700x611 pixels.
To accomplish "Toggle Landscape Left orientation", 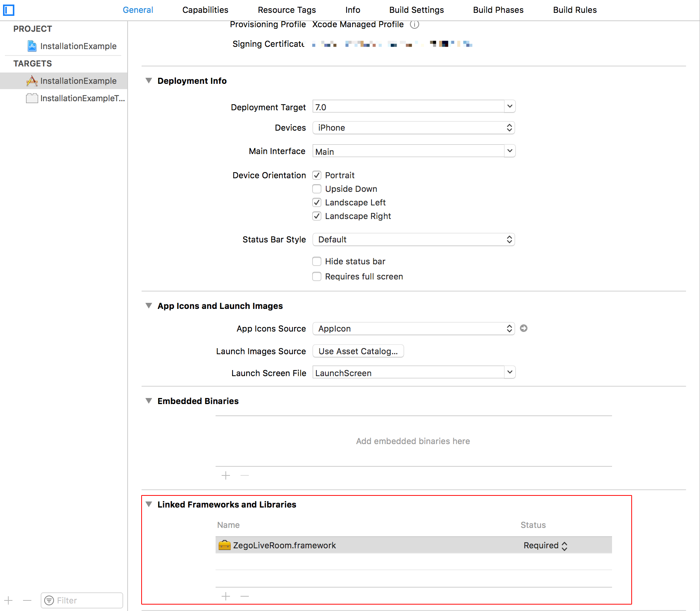I will point(317,202).
